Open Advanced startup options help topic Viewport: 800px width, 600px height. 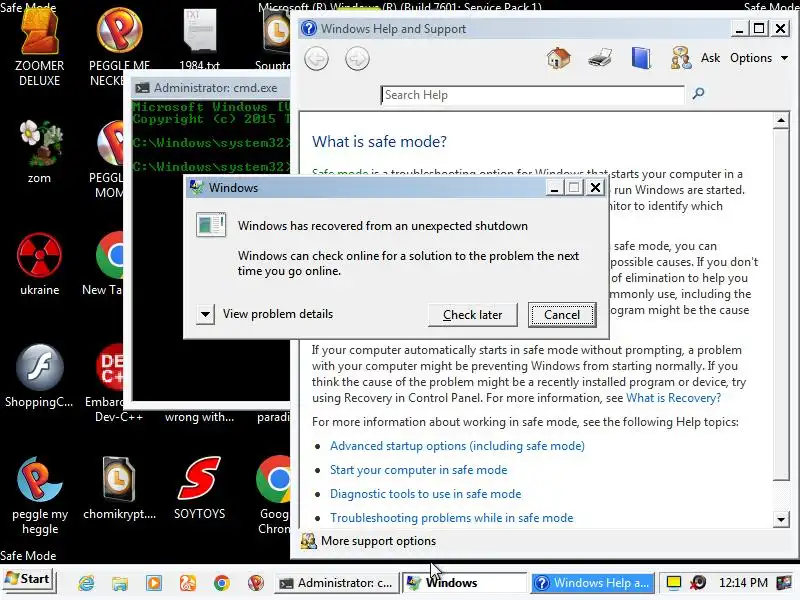(457, 446)
